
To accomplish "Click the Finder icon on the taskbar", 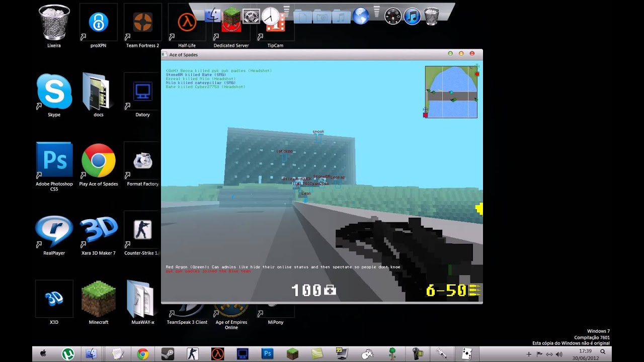I will pyautogui.click(x=92, y=354).
